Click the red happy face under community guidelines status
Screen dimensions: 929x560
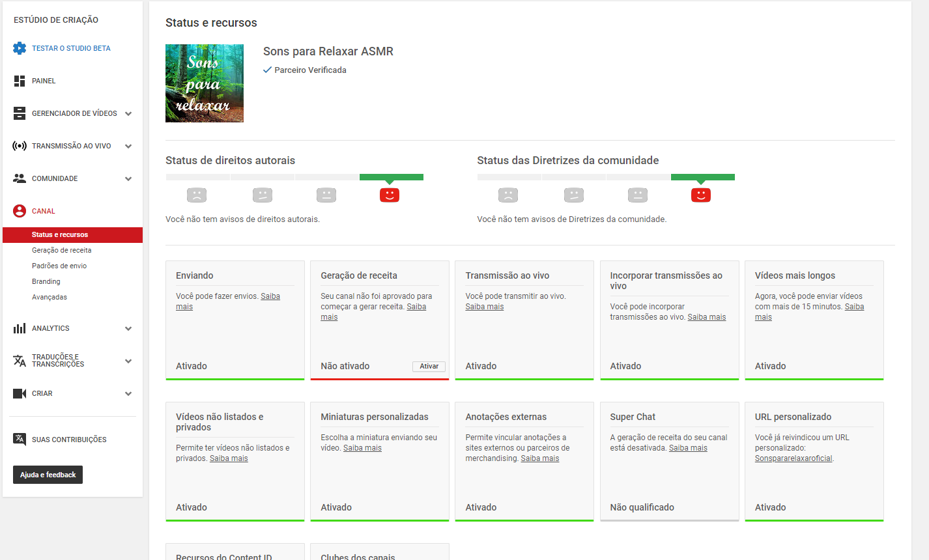click(701, 195)
